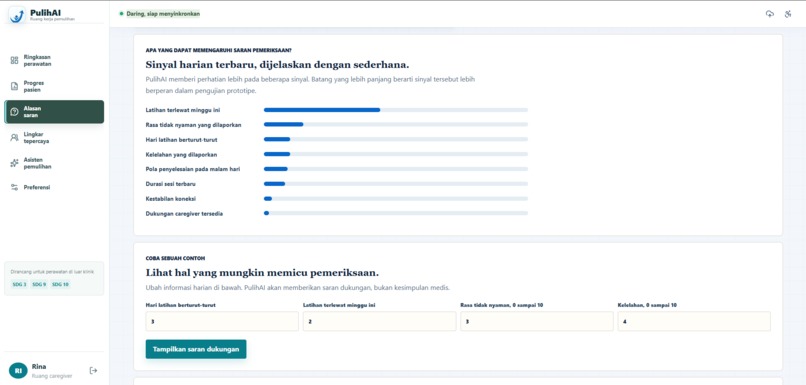Click the SDG 10 tag
806x385 pixels.
(61, 284)
